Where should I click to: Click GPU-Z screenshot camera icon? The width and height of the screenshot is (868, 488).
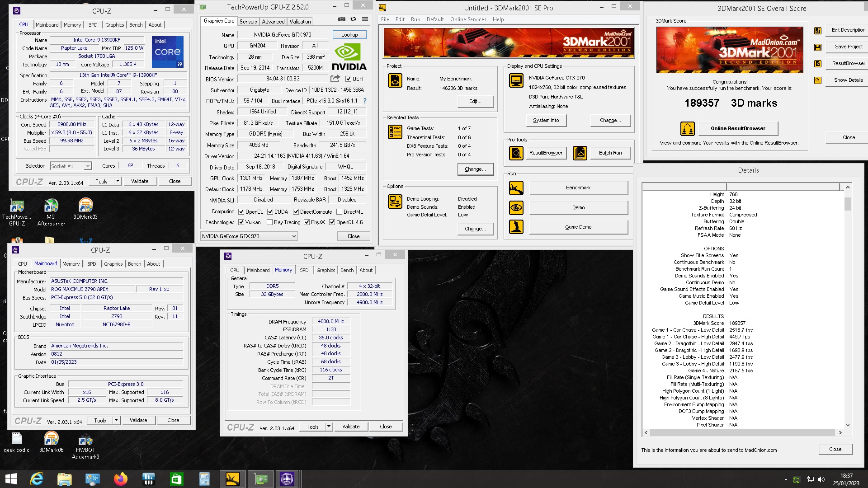[x=342, y=19]
